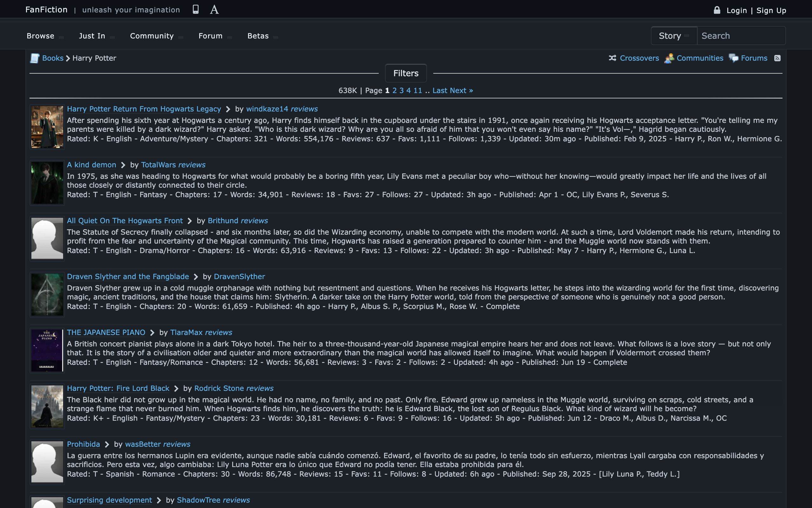Click the Sign Up link
This screenshot has width=812, height=508.
click(x=771, y=10)
